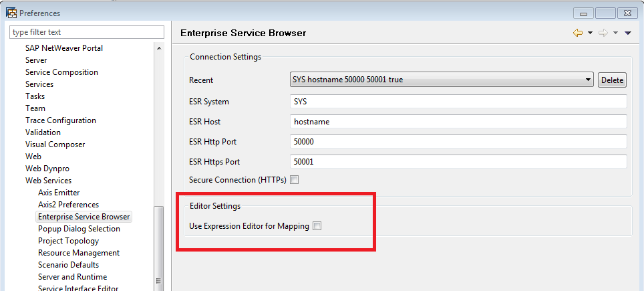This screenshot has height=291, width=644.
Task: Select Axis Emitter in preferences tree
Action: coord(59,193)
